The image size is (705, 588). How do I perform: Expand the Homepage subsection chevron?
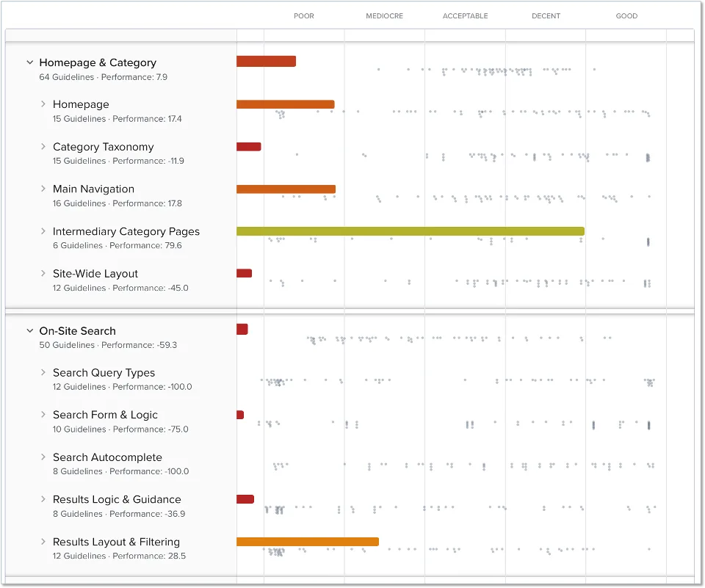pos(43,104)
